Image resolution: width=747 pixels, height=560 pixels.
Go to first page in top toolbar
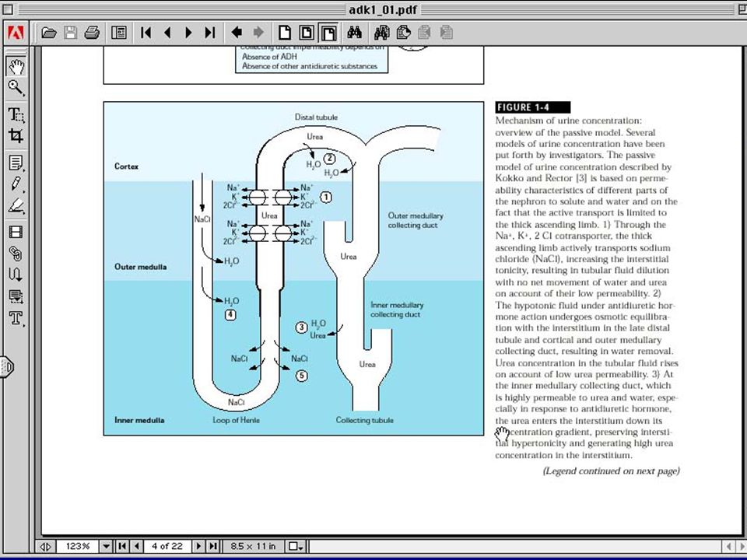(x=146, y=33)
